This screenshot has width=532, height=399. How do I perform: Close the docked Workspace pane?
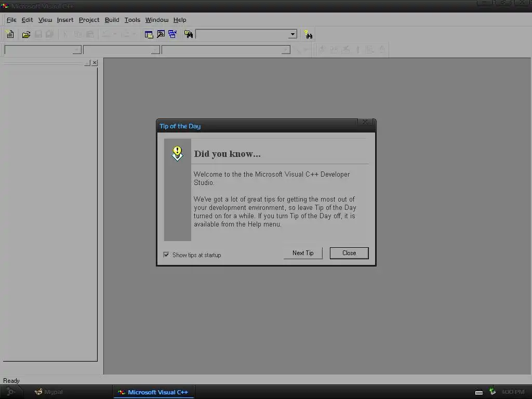click(x=95, y=63)
